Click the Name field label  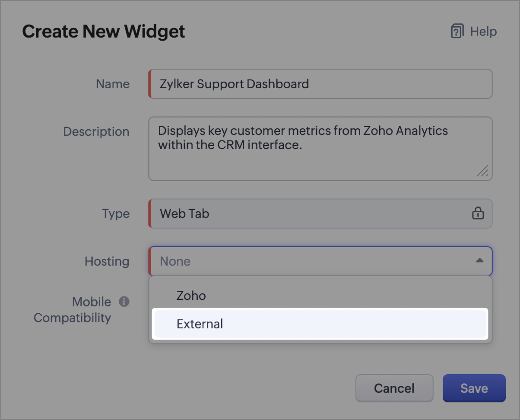coord(113,84)
